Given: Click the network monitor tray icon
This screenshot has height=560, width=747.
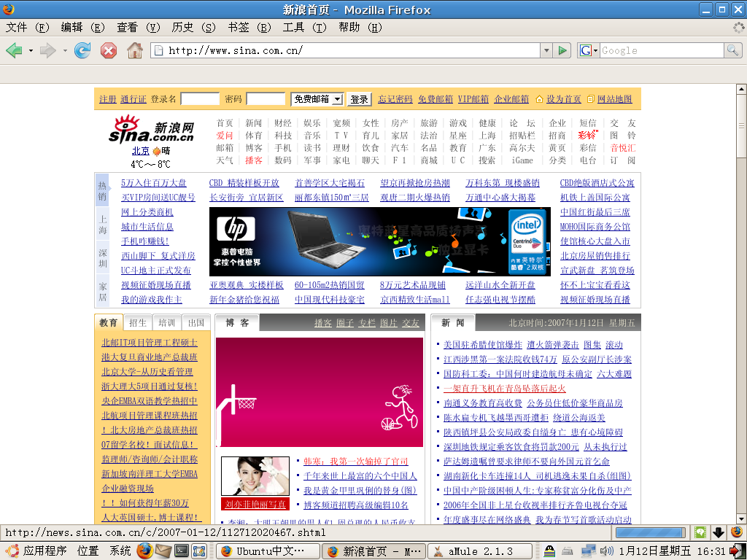Looking at the screenshot, I should pos(589,551).
